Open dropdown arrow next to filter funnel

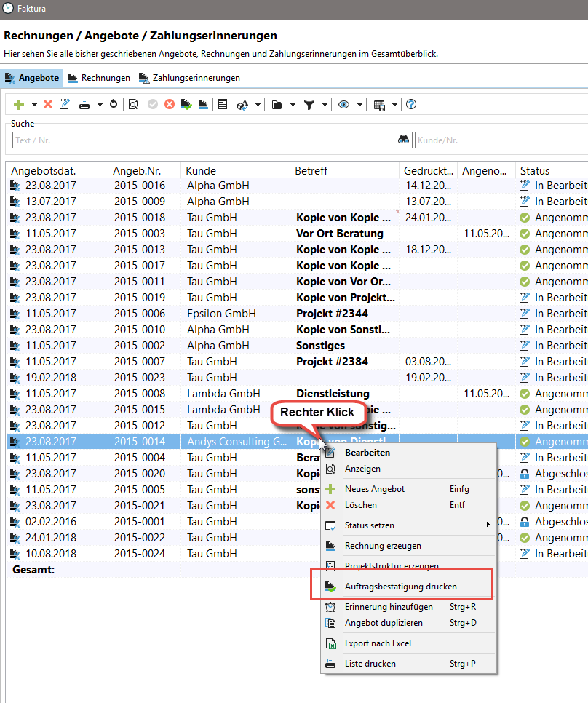tap(325, 105)
